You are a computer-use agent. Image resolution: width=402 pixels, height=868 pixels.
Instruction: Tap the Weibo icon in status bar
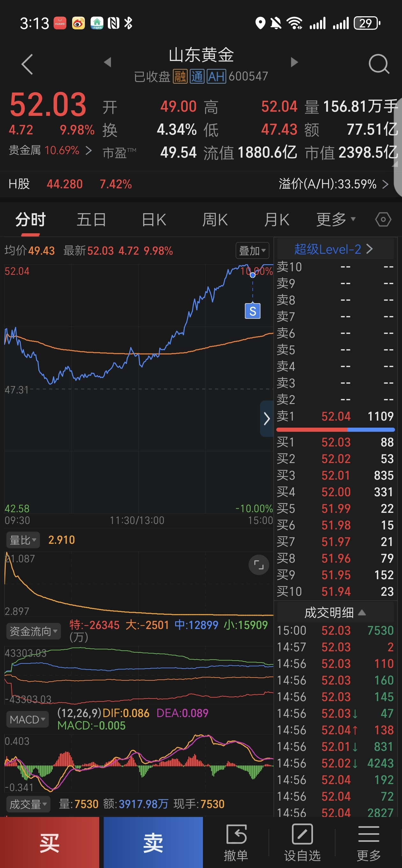pyautogui.click(x=78, y=23)
